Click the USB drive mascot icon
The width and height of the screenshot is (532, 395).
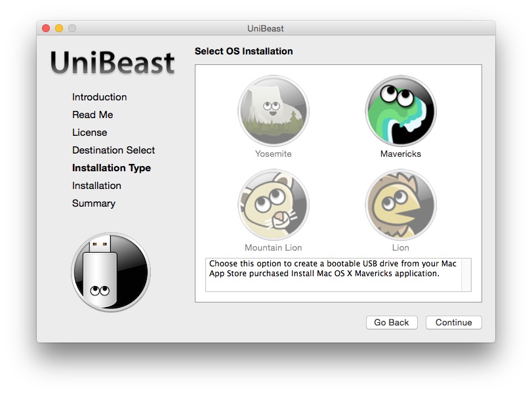(x=110, y=272)
